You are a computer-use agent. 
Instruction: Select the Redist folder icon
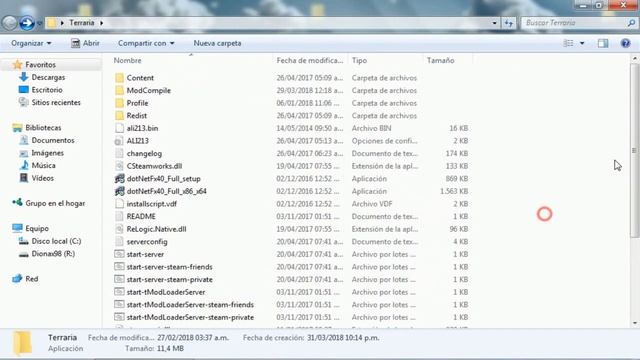[119, 116]
